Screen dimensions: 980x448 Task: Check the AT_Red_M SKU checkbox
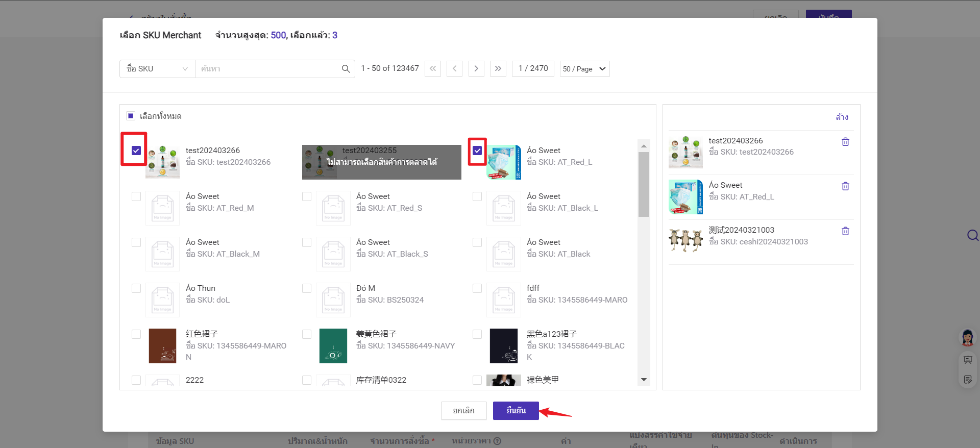(136, 196)
